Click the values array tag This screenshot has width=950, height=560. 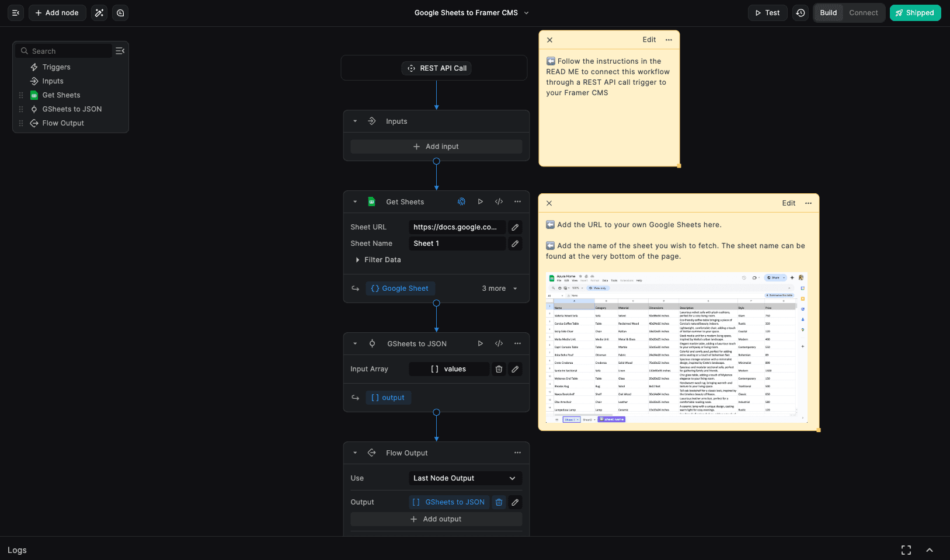pos(448,369)
